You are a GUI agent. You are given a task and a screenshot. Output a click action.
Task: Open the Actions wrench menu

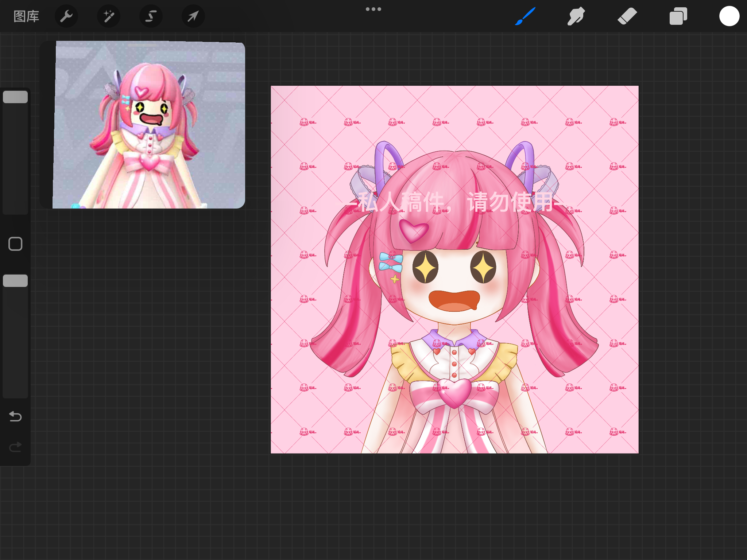pyautogui.click(x=66, y=16)
